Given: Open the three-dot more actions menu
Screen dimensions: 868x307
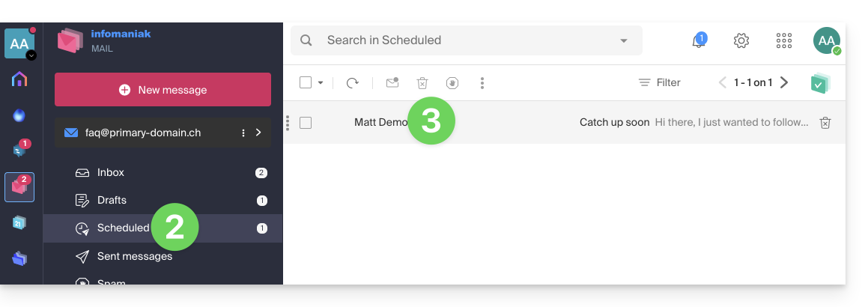Looking at the screenshot, I should pyautogui.click(x=482, y=83).
